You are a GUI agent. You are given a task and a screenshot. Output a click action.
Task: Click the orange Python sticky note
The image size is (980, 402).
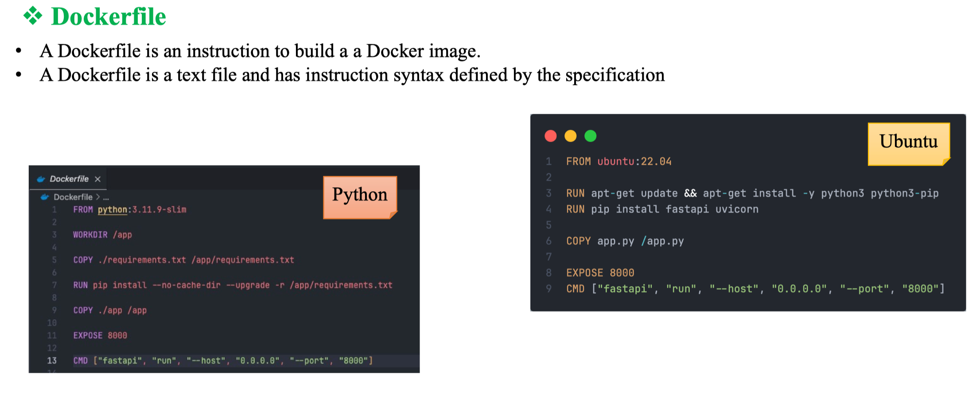coord(360,197)
